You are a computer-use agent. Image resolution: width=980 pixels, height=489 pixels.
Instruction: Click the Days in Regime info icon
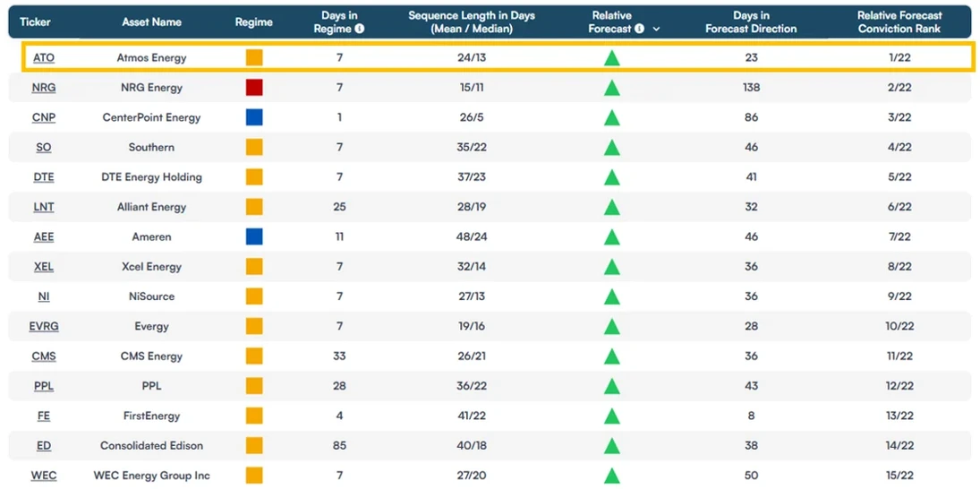point(360,29)
